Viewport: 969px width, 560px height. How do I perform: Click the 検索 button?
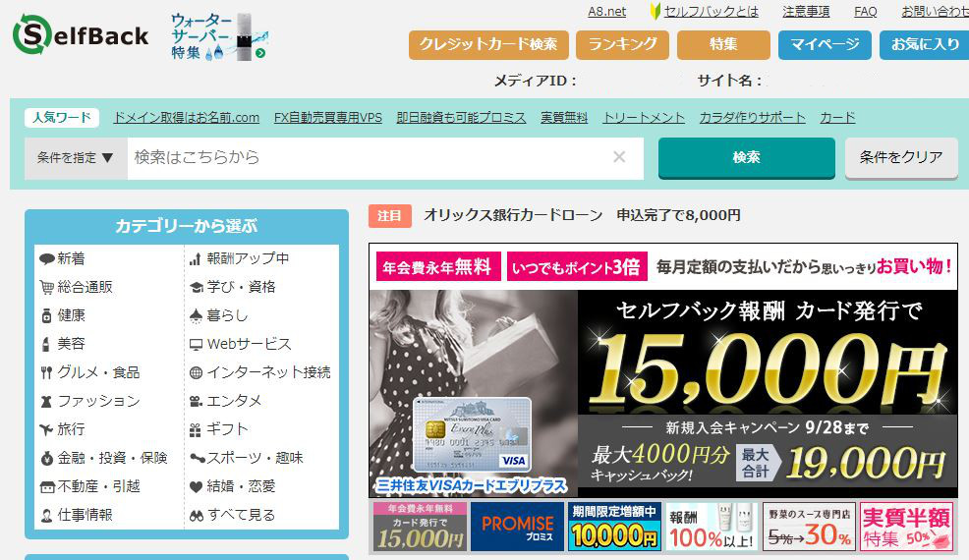coord(747,158)
